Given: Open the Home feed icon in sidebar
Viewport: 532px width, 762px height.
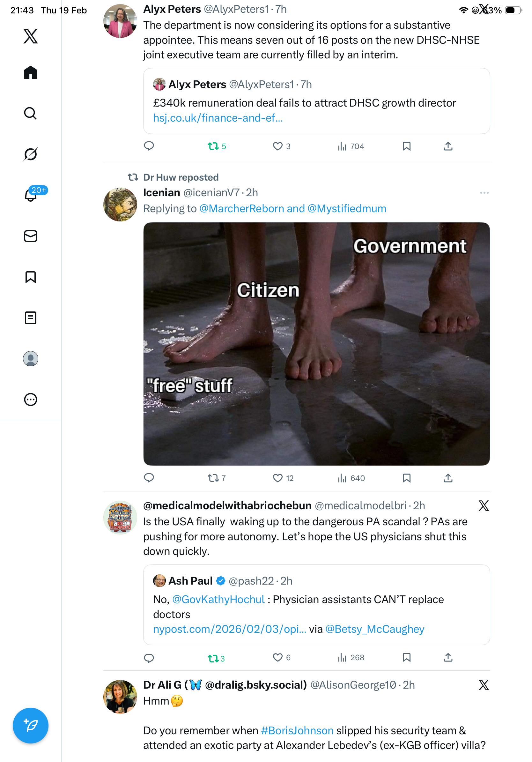Looking at the screenshot, I should [x=31, y=72].
